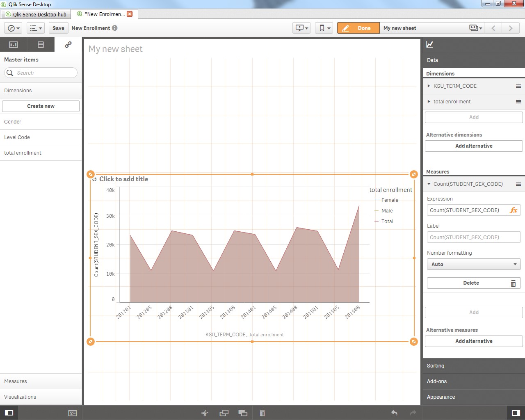Screen dimensions: 525x420
Task: Click the line chart type icon
Action: (430, 44)
